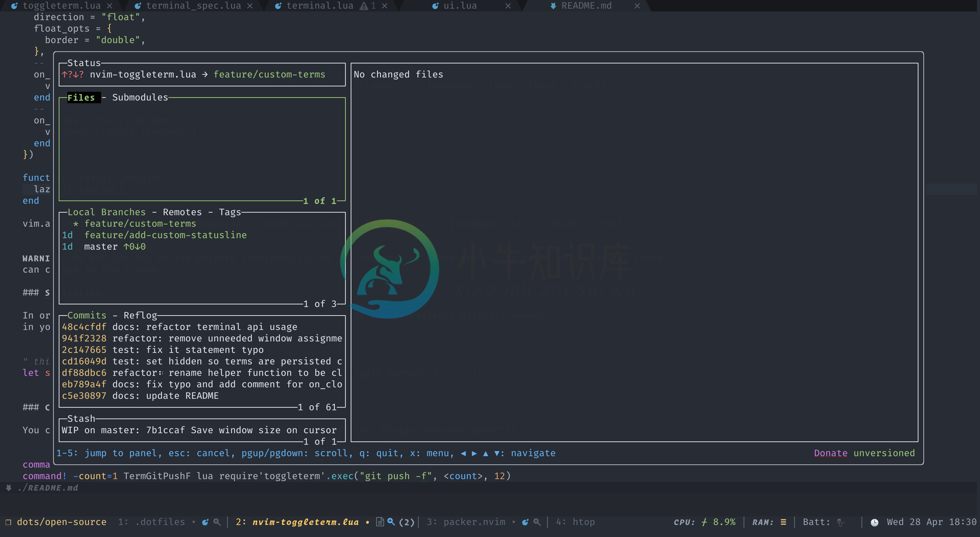Close the toggleterm.lua buffer tab
Viewport: 980px width, 537px height.
pos(109,6)
